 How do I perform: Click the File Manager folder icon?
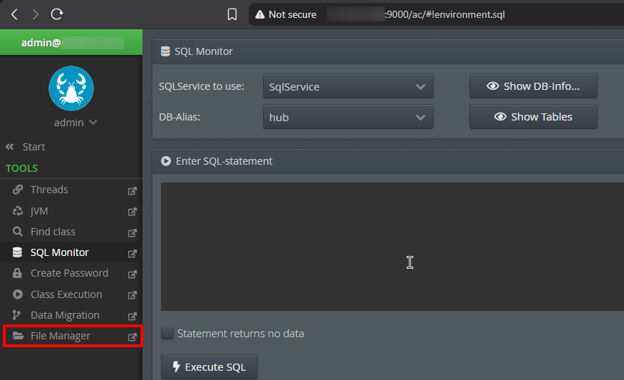click(18, 336)
